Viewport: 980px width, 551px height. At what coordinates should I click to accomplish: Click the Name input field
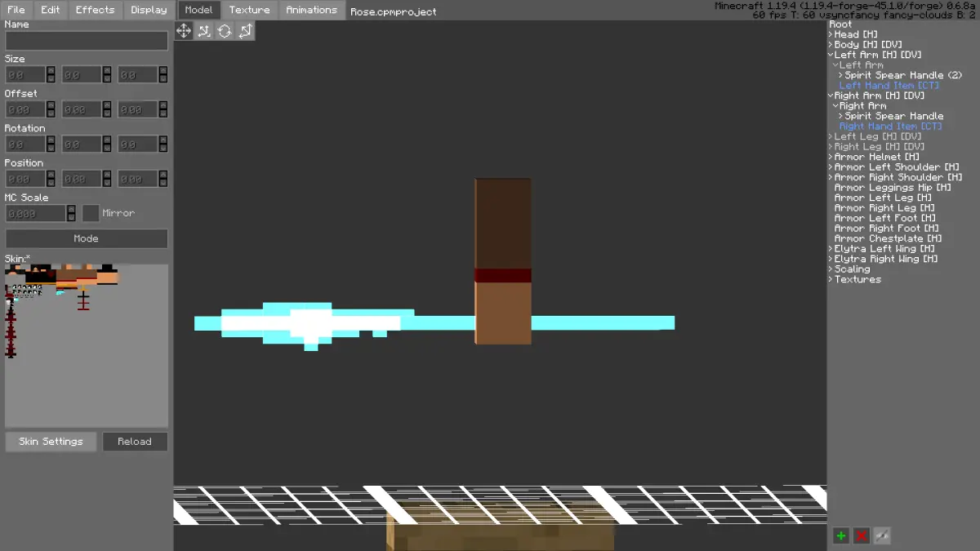pyautogui.click(x=87, y=40)
